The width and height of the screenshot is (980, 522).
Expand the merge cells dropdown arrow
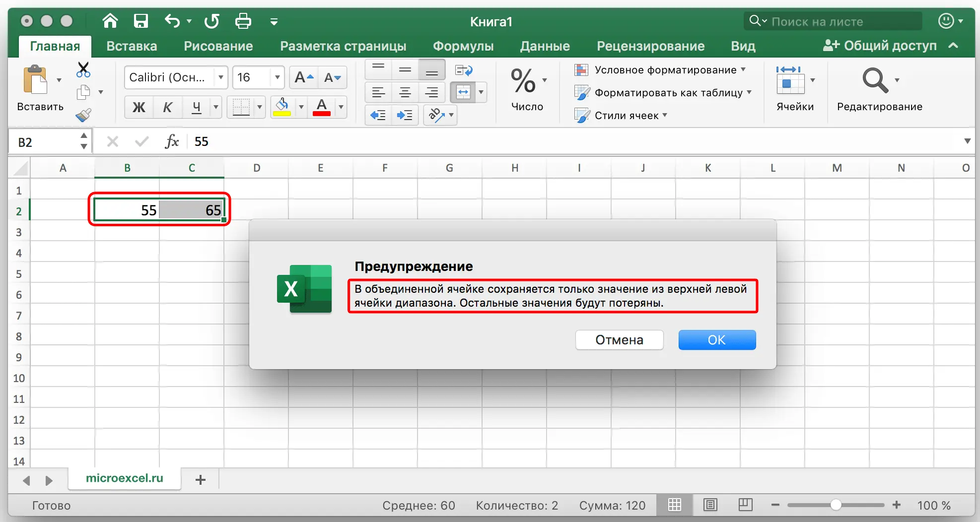click(x=481, y=92)
